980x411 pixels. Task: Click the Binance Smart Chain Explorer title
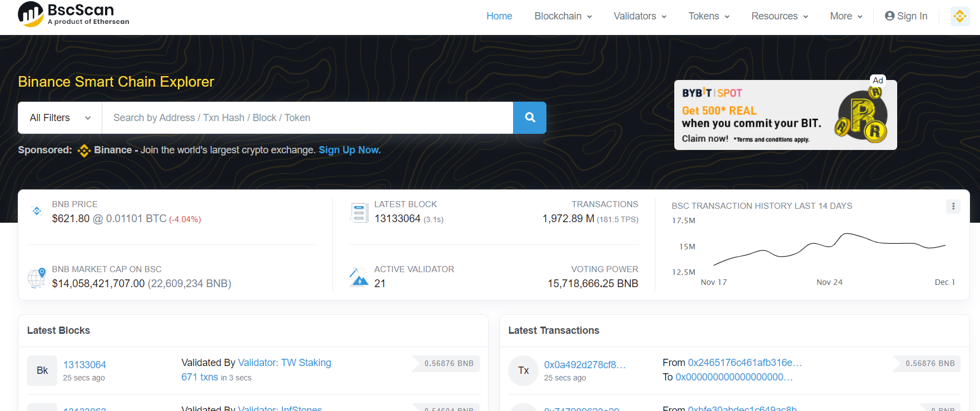[x=116, y=82]
